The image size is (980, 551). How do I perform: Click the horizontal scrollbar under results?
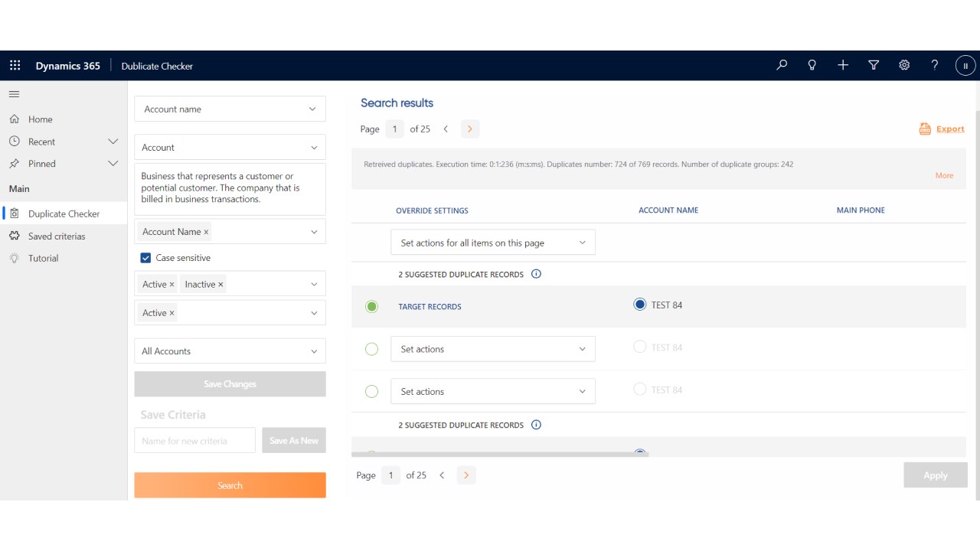pos(500,454)
